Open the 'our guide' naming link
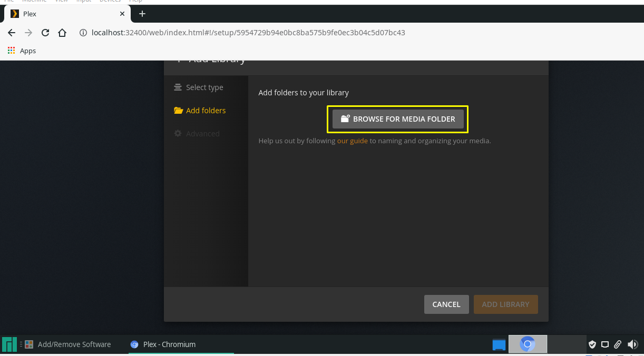 click(x=353, y=141)
